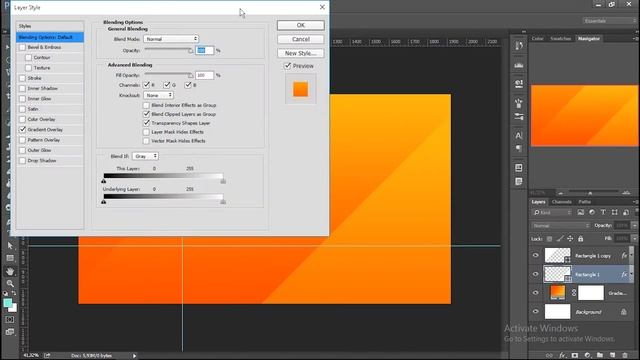
Task: Link layers icon at panel bottom
Action: coord(549,356)
